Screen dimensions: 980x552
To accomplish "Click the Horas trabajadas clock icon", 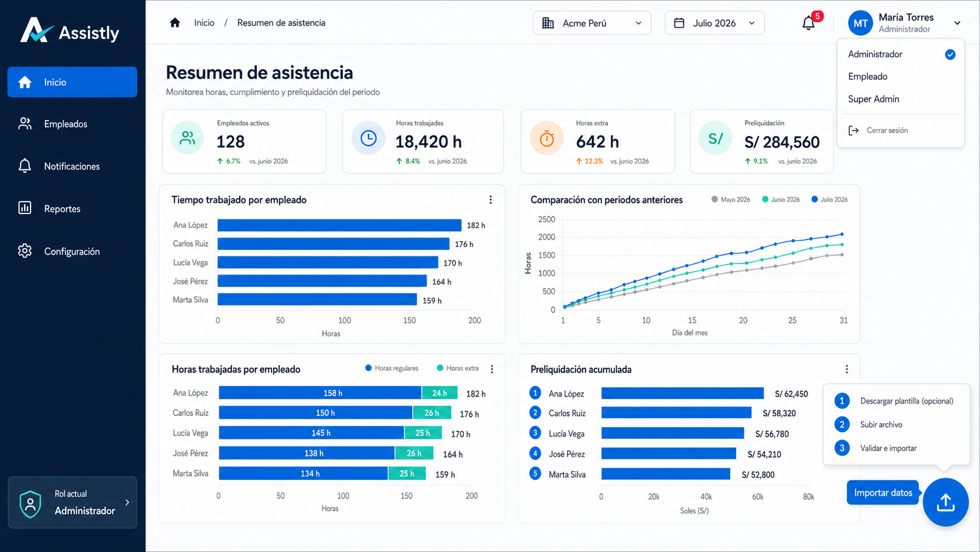I will [x=368, y=138].
